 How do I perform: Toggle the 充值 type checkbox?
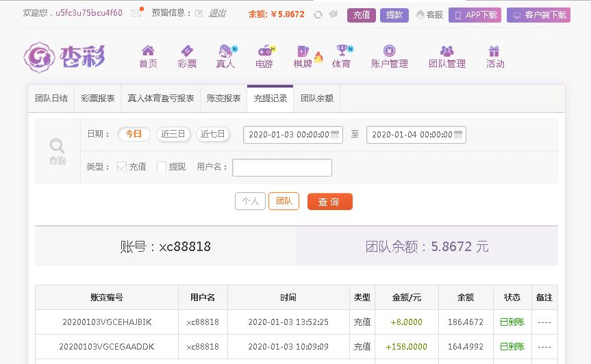point(122,166)
